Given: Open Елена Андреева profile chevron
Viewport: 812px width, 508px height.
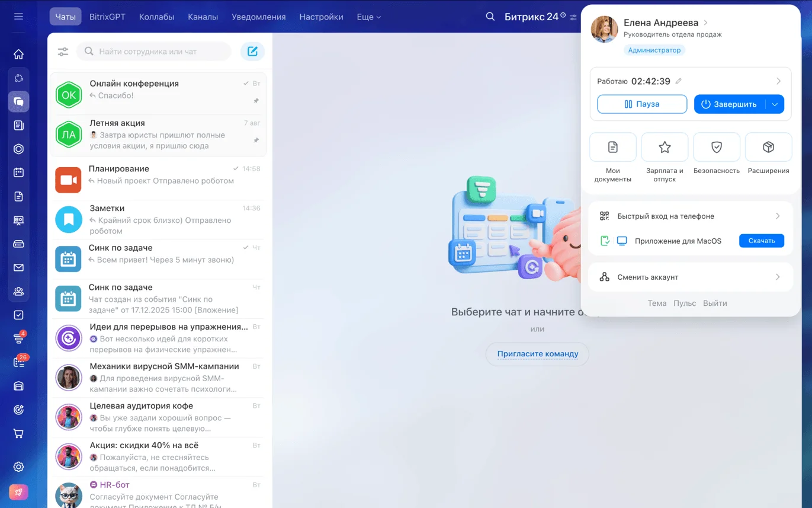Looking at the screenshot, I should tap(705, 23).
